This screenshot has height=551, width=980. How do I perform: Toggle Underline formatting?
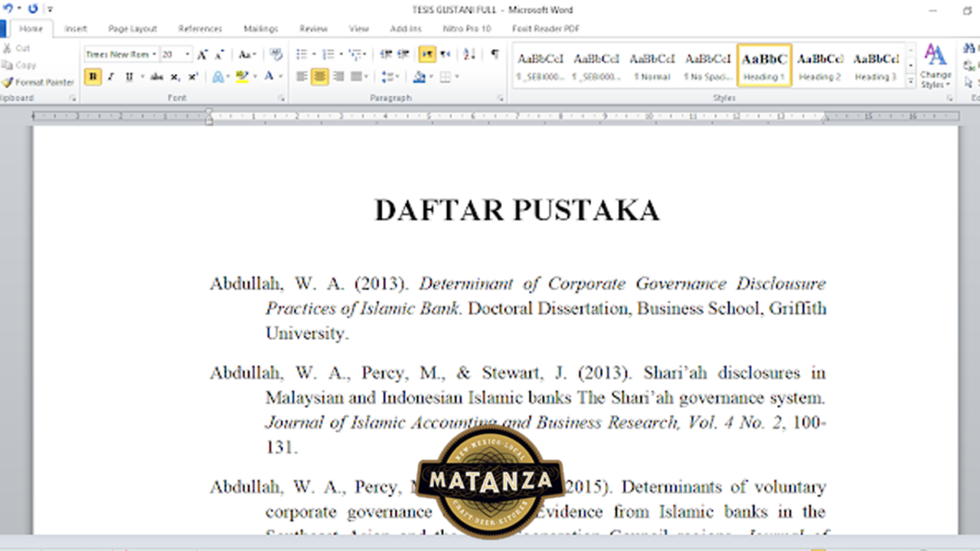tap(128, 77)
